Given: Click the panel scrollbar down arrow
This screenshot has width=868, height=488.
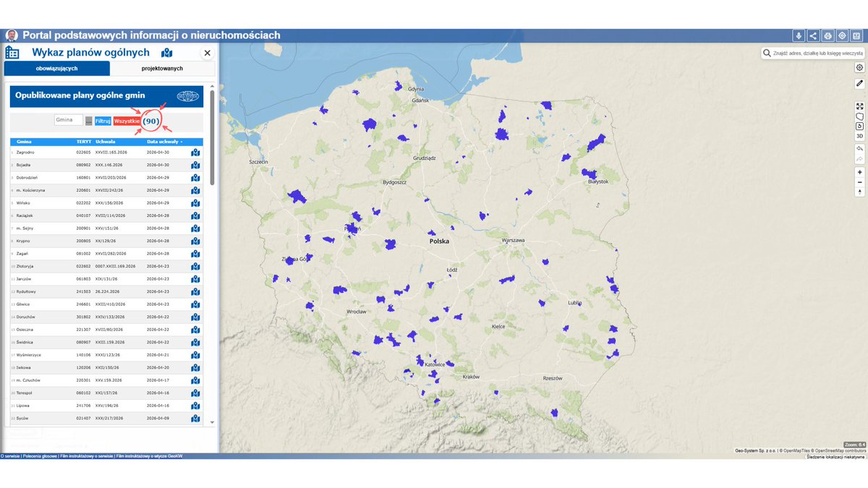Looking at the screenshot, I should pos(212,422).
